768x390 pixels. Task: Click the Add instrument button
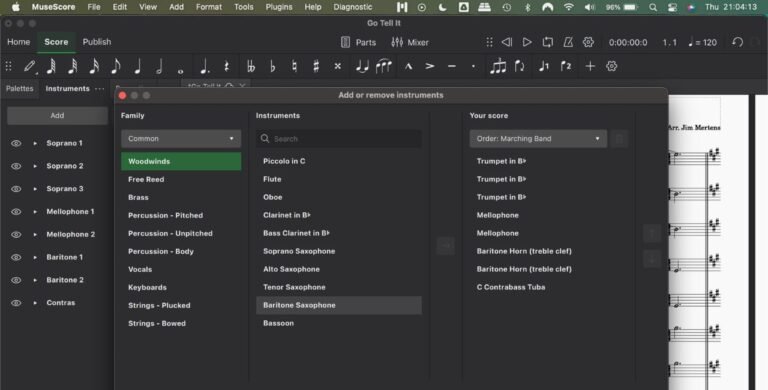coord(57,116)
